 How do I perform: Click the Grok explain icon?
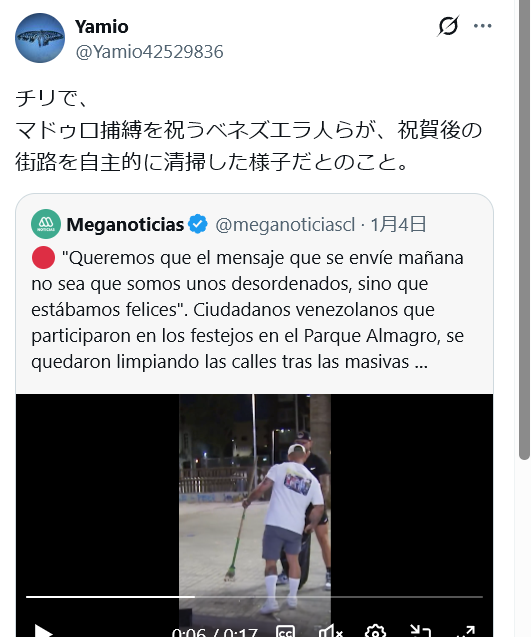448,26
